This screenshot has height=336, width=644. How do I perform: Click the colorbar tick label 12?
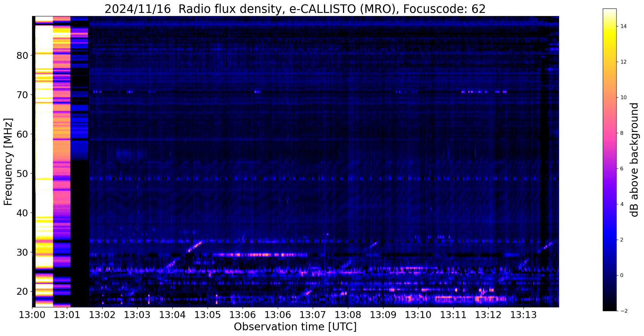[x=623, y=62]
